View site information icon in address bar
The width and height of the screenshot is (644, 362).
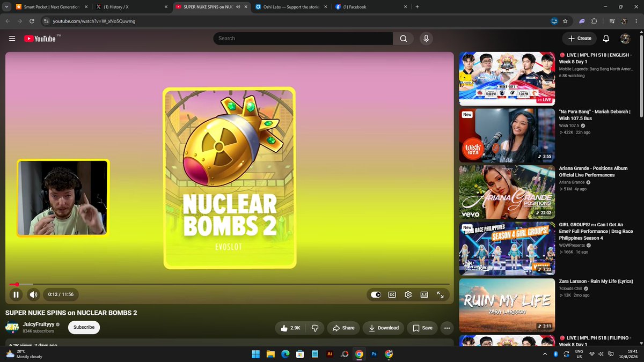(46, 21)
